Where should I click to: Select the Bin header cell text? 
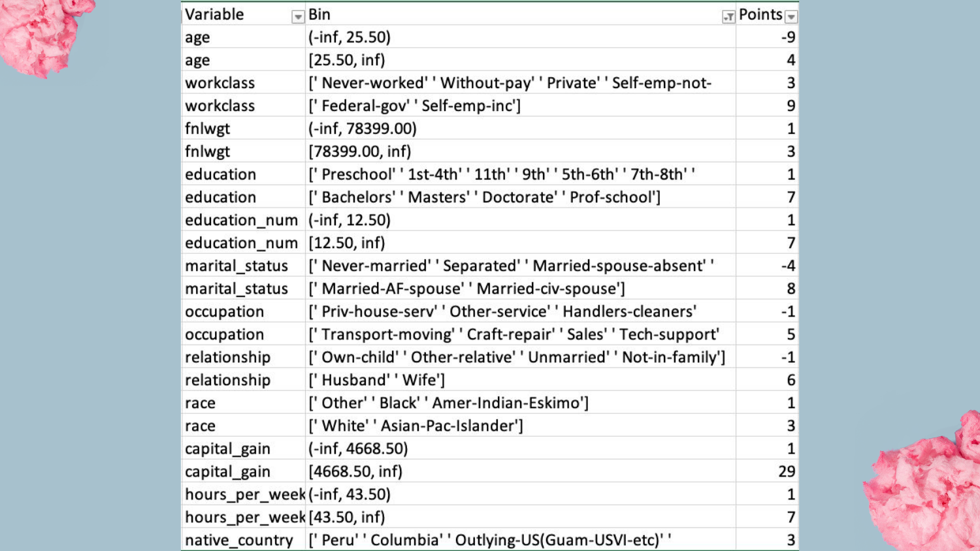point(320,14)
